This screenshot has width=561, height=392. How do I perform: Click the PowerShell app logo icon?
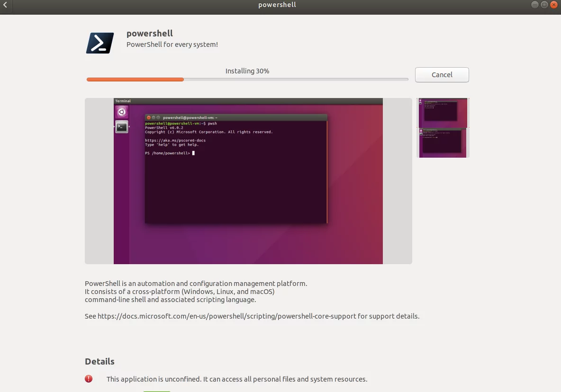point(100,43)
